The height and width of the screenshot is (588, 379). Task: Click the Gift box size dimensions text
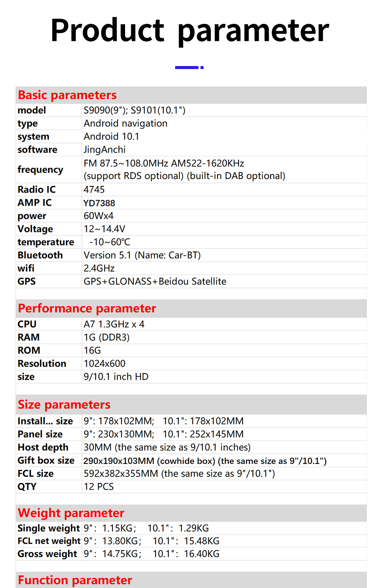(205, 461)
